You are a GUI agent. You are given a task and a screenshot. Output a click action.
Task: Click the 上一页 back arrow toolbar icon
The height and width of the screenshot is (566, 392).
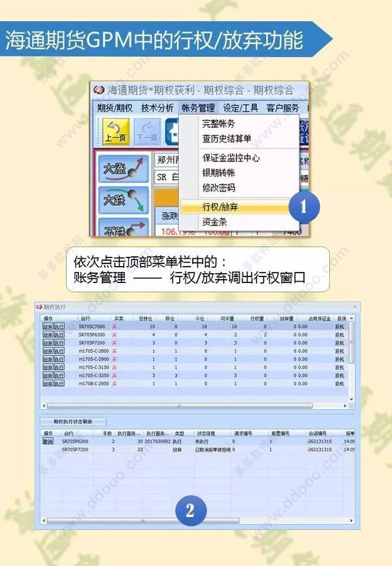115,132
